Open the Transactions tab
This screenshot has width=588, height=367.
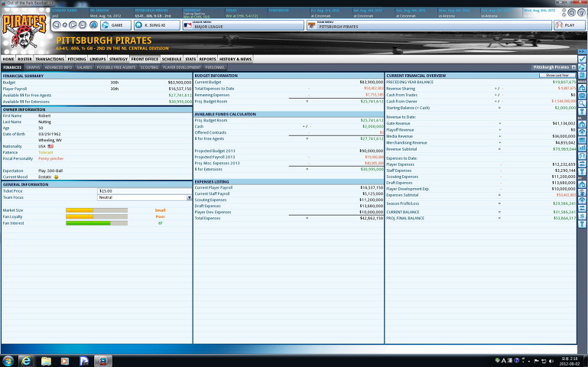50,59
